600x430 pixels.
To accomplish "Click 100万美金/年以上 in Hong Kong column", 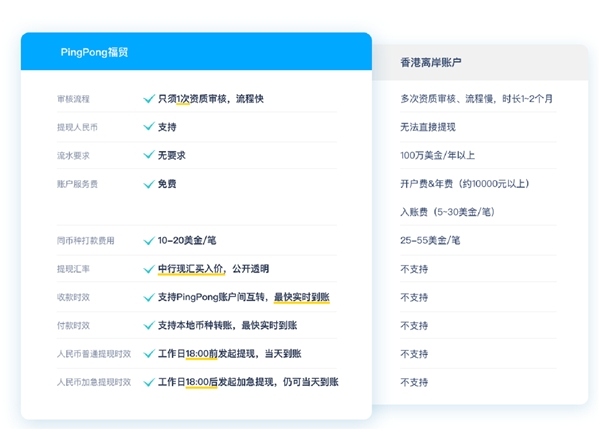I will [x=435, y=155].
